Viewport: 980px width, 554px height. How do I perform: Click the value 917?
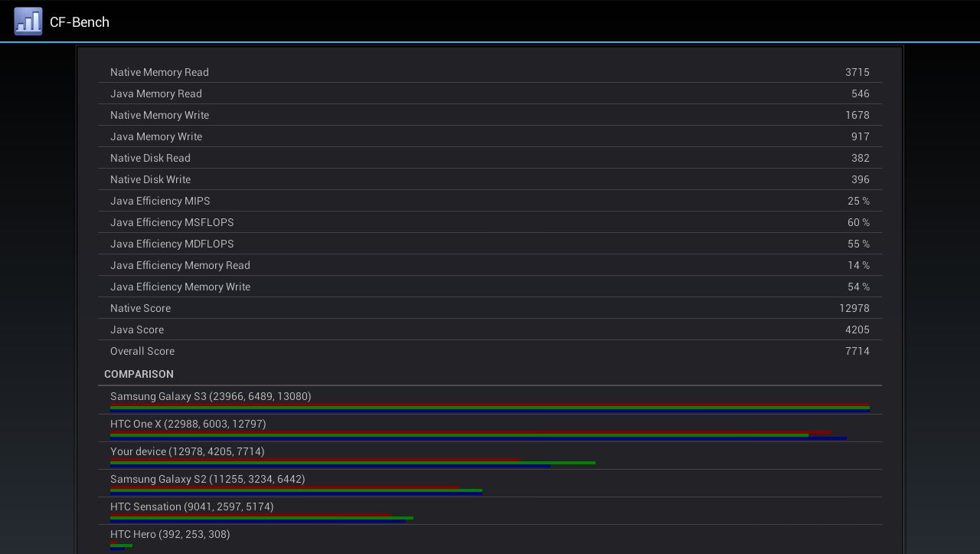[x=861, y=136]
